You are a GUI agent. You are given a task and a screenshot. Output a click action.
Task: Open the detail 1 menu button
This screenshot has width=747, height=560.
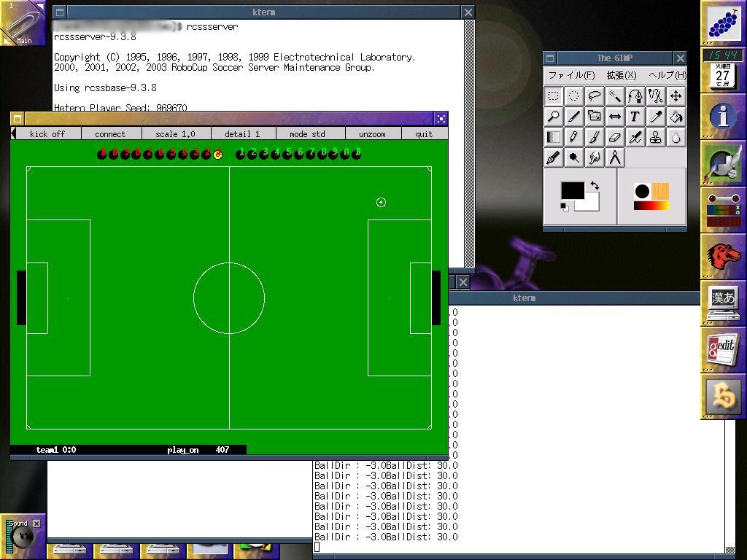tap(242, 134)
